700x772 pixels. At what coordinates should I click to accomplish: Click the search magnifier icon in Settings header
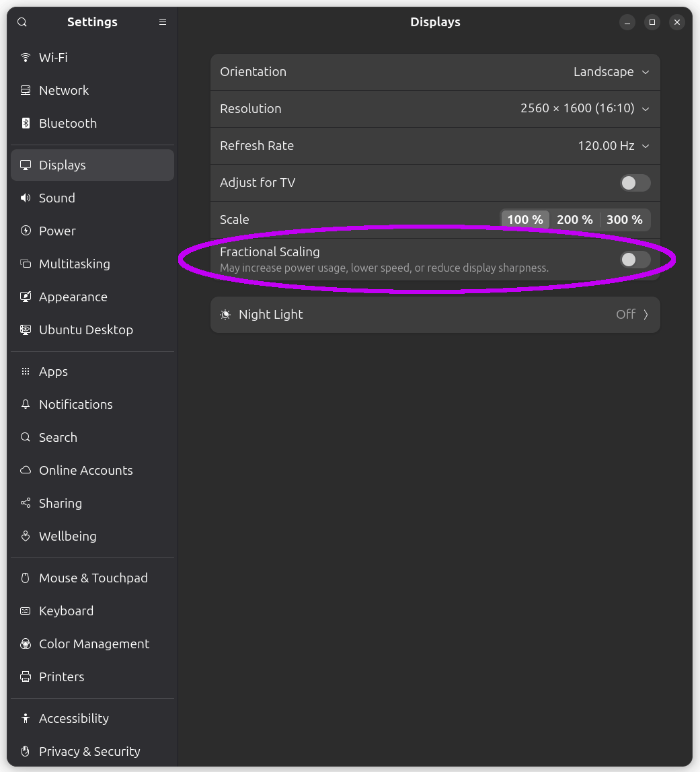(x=22, y=22)
